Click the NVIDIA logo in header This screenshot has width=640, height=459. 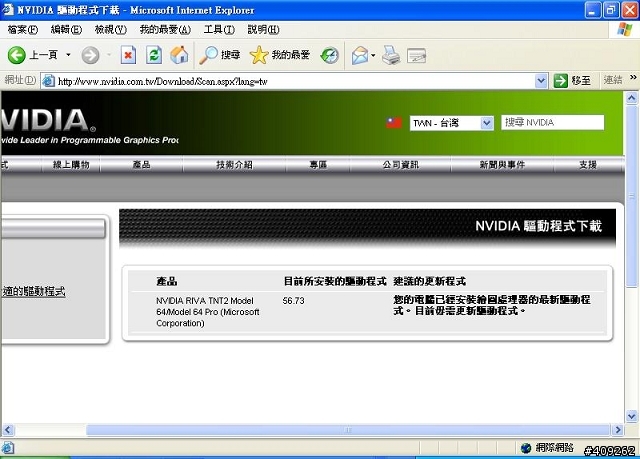[x=48, y=120]
